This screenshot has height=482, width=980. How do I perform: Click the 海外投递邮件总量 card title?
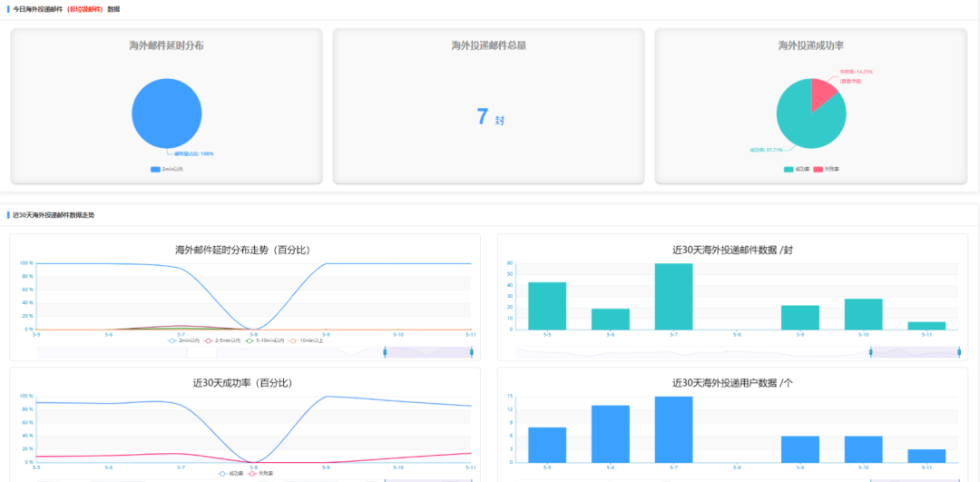(x=489, y=45)
